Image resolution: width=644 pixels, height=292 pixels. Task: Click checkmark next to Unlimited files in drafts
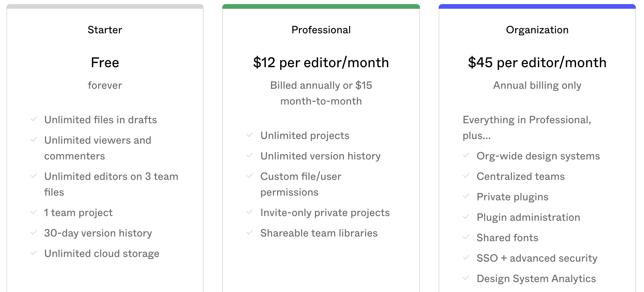tap(34, 119)
